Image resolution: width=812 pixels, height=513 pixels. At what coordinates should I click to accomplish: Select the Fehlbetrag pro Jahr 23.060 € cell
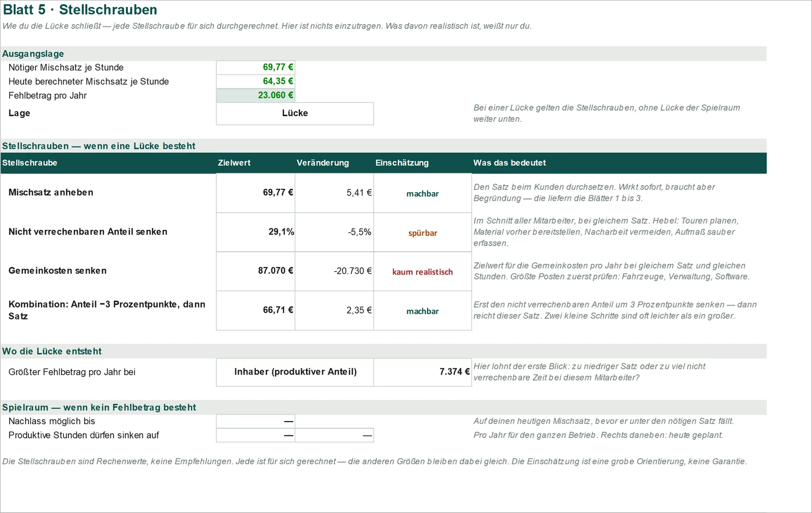point(256,95)
